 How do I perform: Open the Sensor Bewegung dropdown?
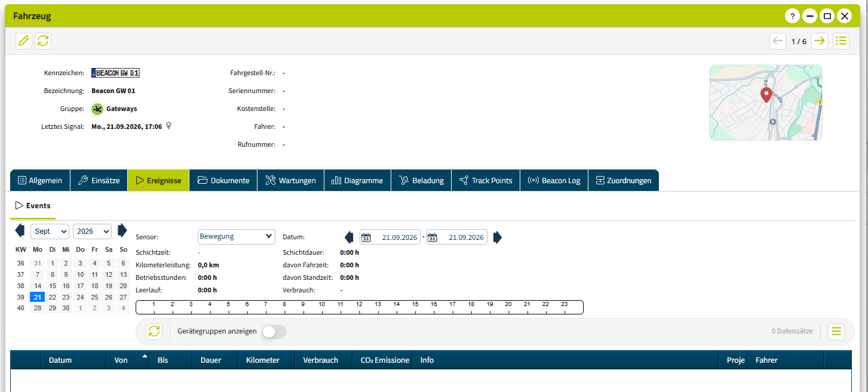tap(236, 237)
